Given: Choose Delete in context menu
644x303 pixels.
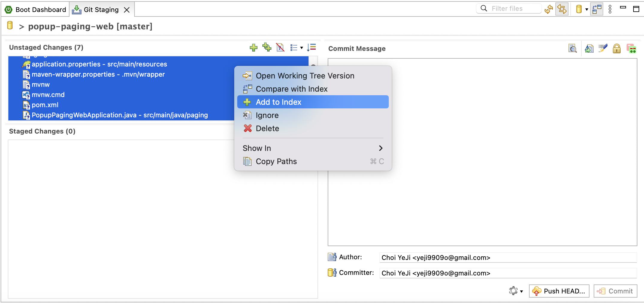Looking at the screenshot, I should pos(313,128).
